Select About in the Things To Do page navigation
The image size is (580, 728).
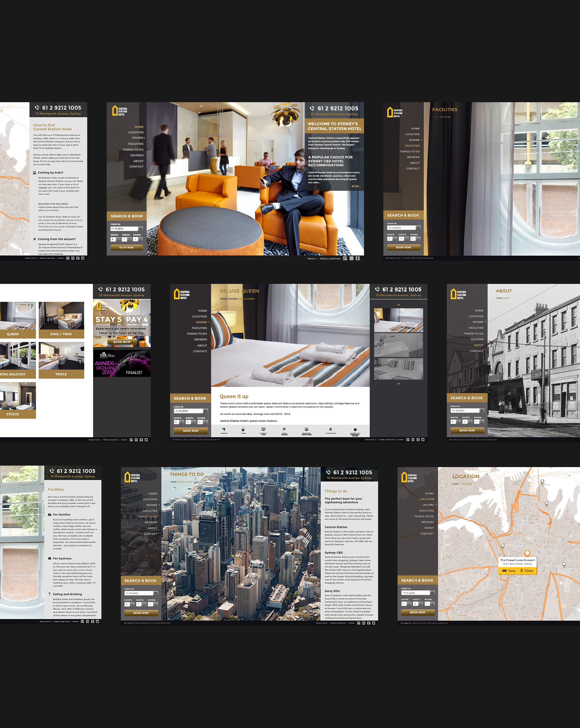152,528
